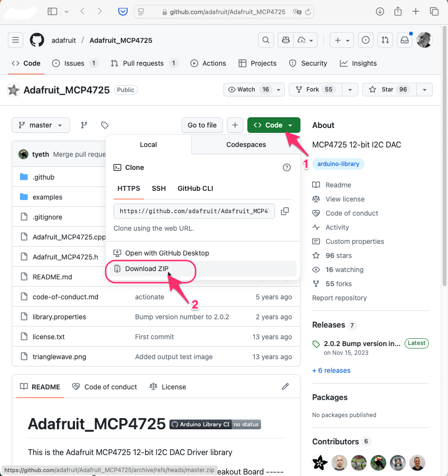Open the adafruit owner link

[64, 40]
